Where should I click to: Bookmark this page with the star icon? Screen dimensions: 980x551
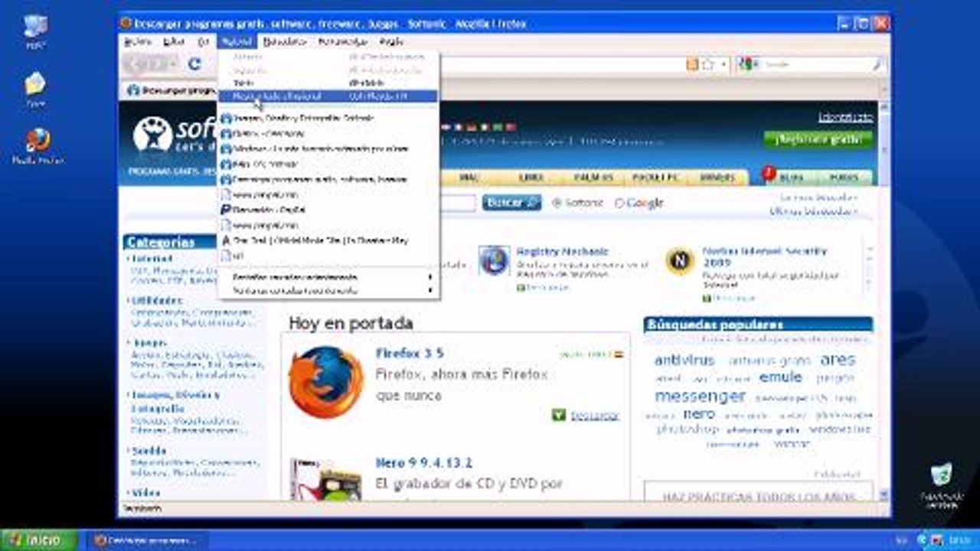pyautogui.click(x=707, y=65)
